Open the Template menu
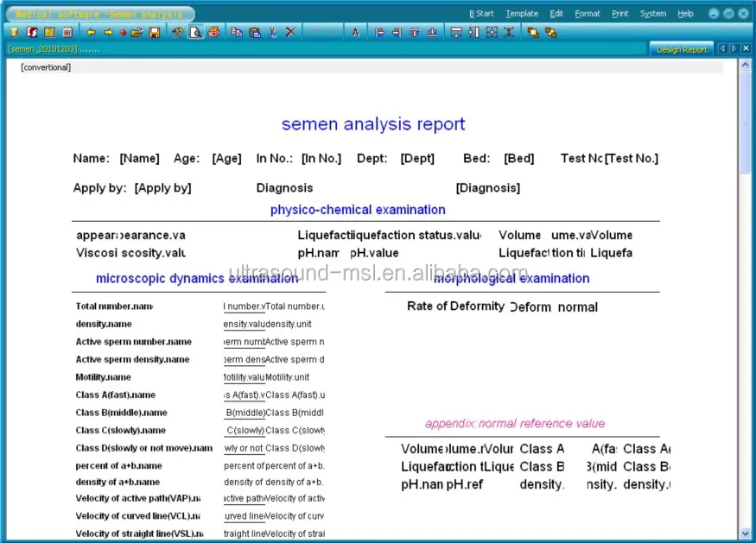The height and width of the screenshot is (543, 756). [x=521, y=14]
